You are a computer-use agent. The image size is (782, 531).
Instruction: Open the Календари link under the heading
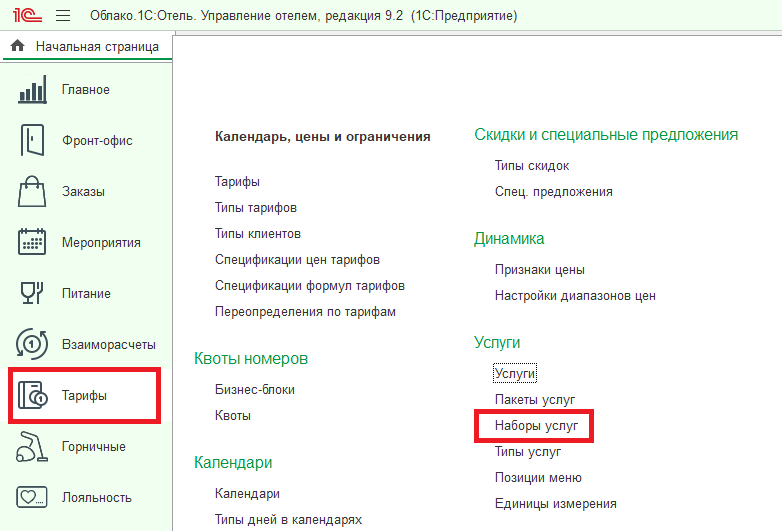247,494
